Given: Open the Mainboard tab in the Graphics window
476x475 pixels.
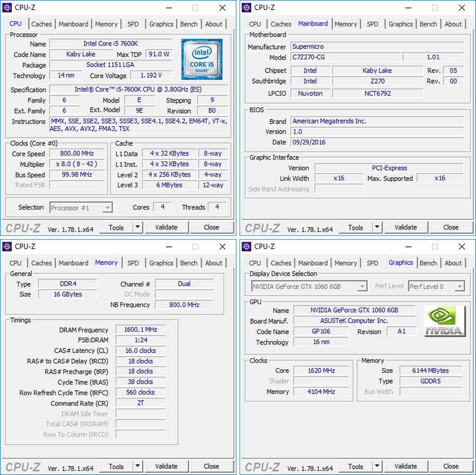Looking at the screenshot, I should click(x=313, y=263).
